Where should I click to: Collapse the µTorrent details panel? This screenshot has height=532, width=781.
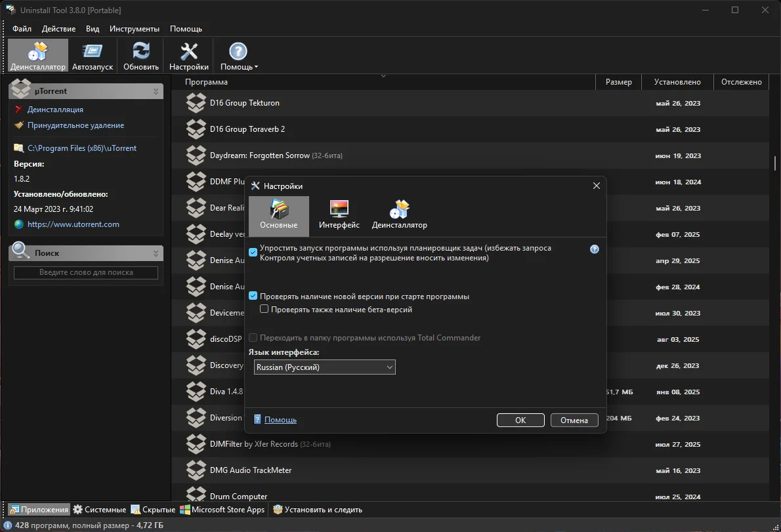tap(156, 91)
